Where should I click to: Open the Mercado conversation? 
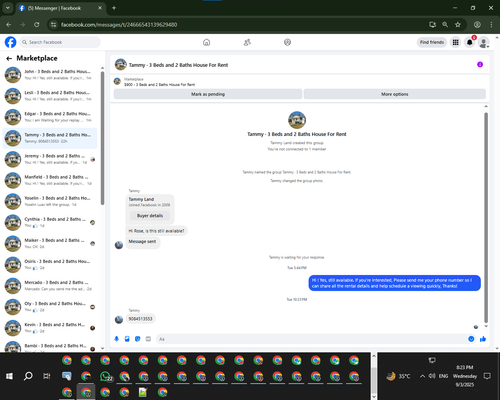tap(50, 285)
